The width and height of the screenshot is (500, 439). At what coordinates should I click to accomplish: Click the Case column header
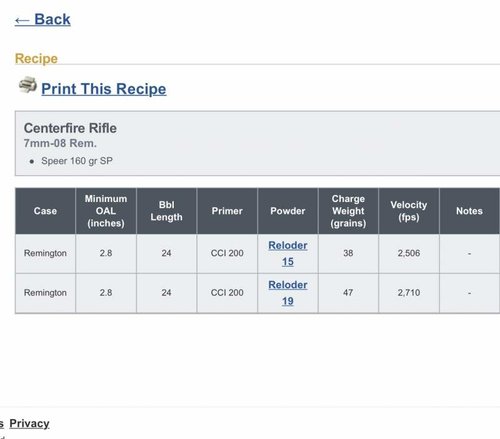click(x=45, y=211)
